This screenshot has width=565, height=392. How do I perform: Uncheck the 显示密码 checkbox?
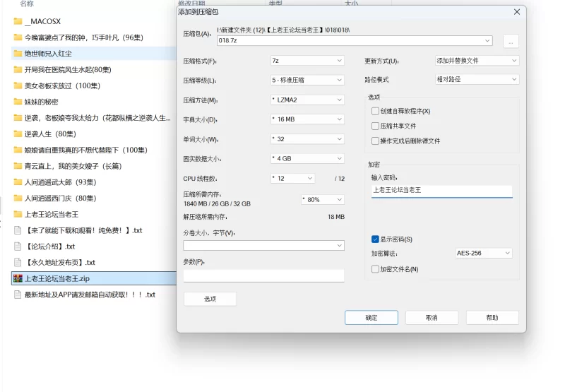click(x=375, y=239)
